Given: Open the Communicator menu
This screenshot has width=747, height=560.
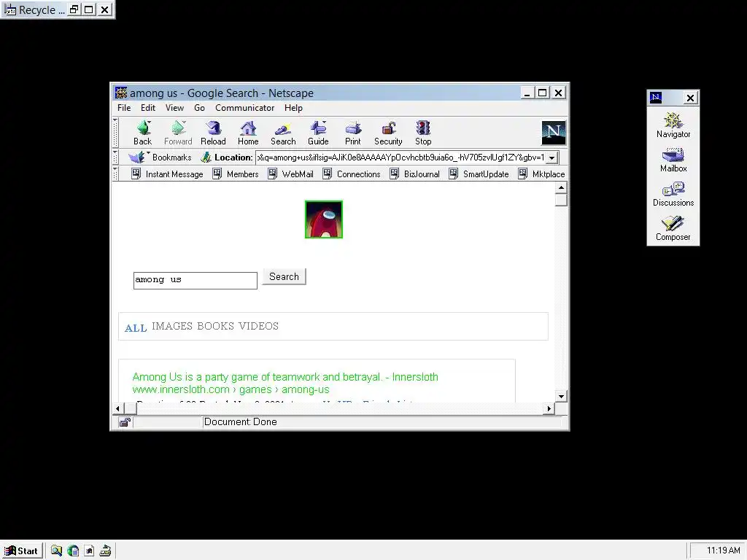Looking at the screenshot, I should coord(244,108).
